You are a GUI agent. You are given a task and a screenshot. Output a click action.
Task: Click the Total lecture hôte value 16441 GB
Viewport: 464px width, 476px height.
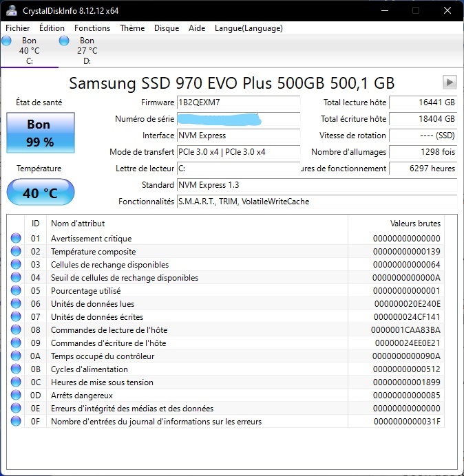click(423, 102)
